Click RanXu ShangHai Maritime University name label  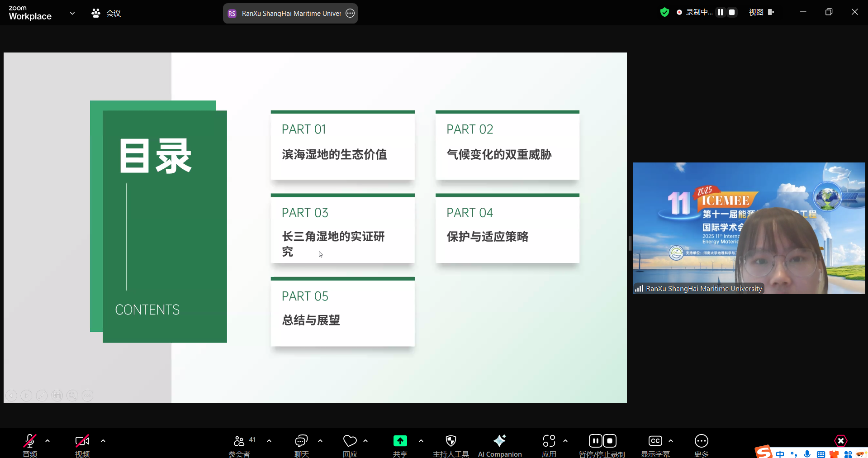(704, 288)
